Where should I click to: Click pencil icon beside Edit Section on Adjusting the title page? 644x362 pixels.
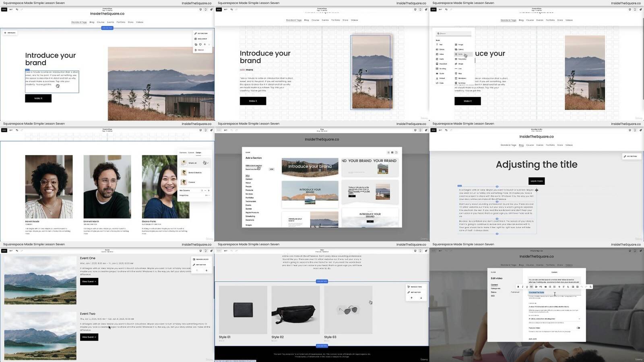point(625,156)
